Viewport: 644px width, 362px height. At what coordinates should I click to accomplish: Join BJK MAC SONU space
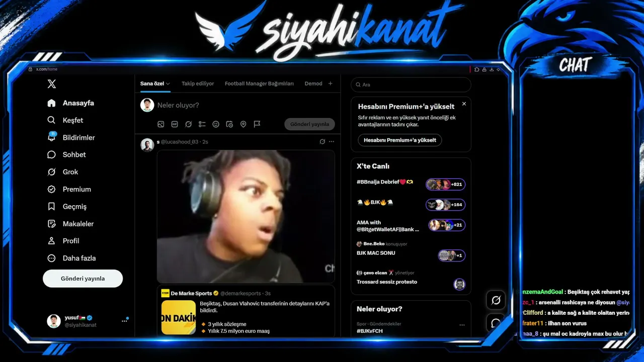click(376, 253)
